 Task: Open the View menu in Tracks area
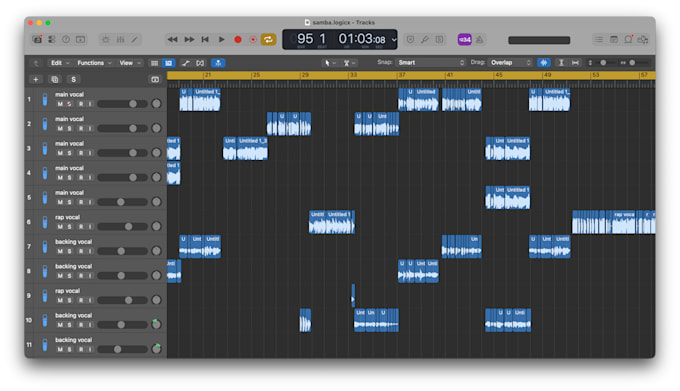pyautogui.click(x=130, y=63)
